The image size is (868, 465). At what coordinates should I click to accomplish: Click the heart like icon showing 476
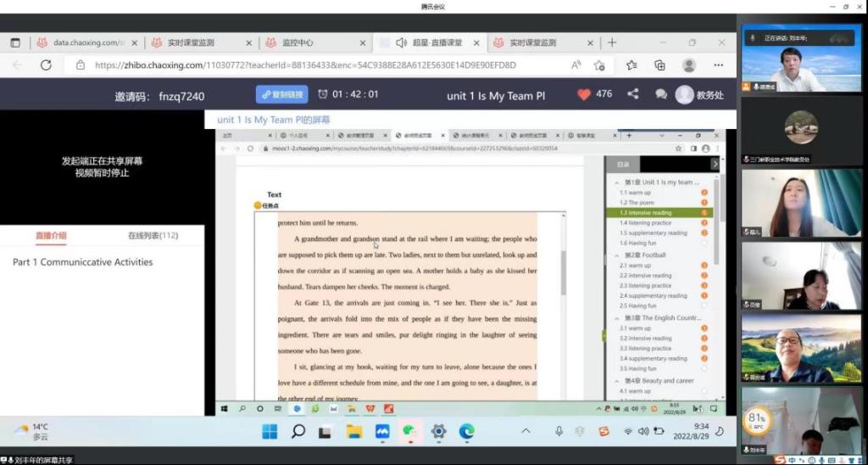584,94
